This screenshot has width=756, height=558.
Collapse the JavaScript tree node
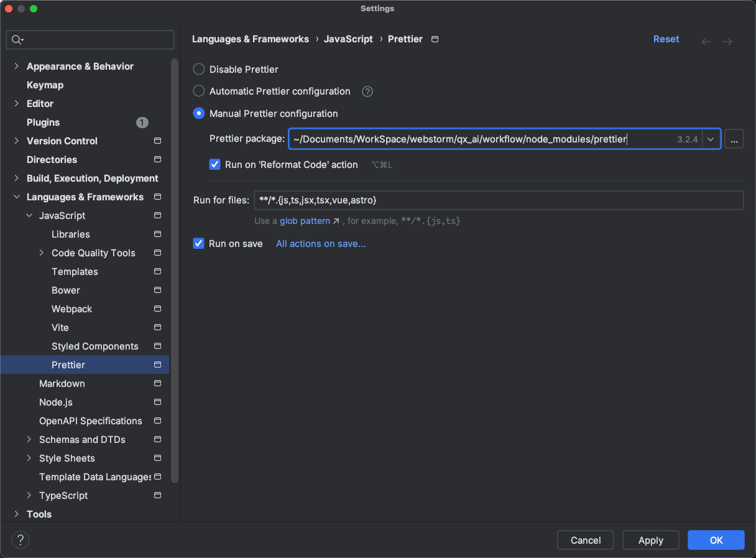tap(29, 216)
